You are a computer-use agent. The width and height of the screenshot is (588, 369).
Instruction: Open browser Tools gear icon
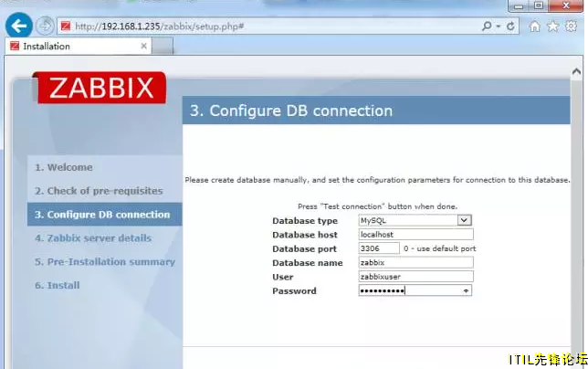572,26
